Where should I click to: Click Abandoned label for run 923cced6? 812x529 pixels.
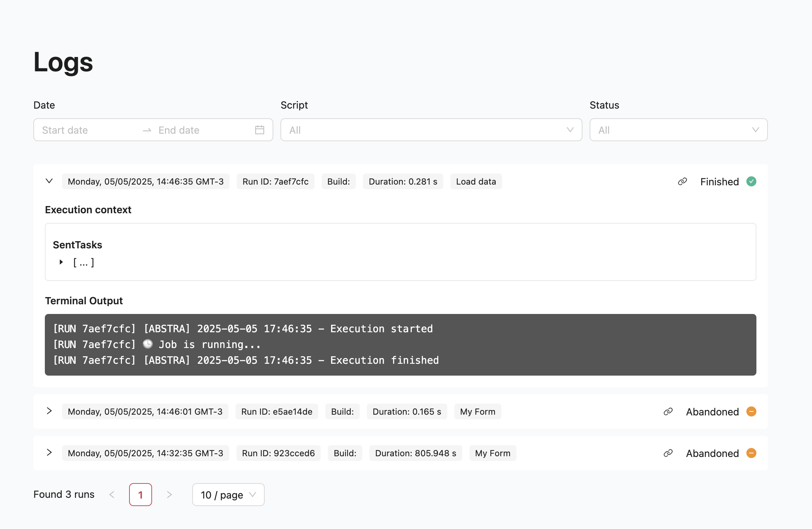(x=712, y=454)
